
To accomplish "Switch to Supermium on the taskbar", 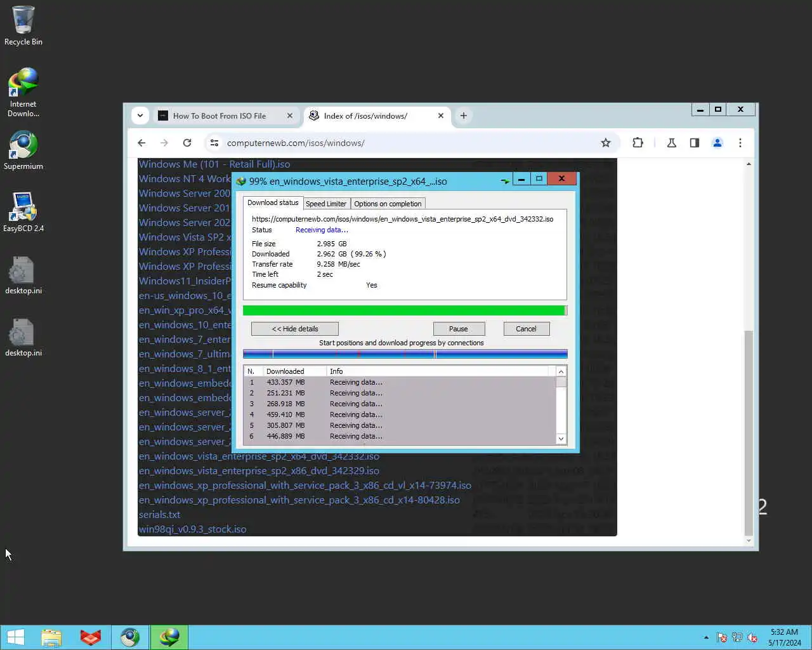I will [130, 637].
